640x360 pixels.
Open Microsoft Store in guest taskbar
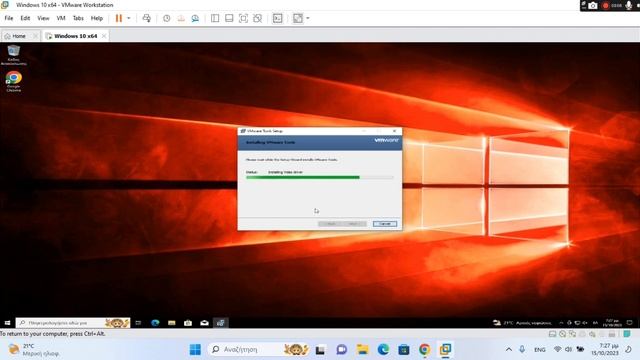tap(188, 323)
